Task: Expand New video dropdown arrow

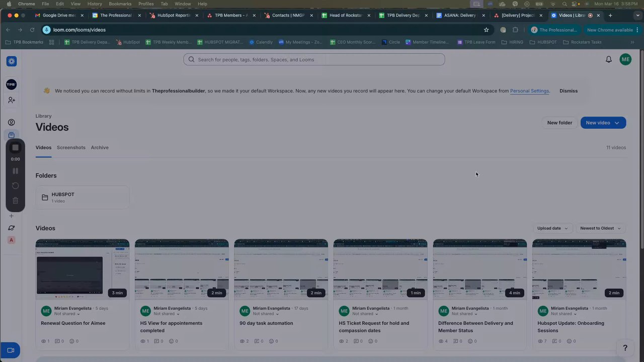Action: tap(617, 123)
